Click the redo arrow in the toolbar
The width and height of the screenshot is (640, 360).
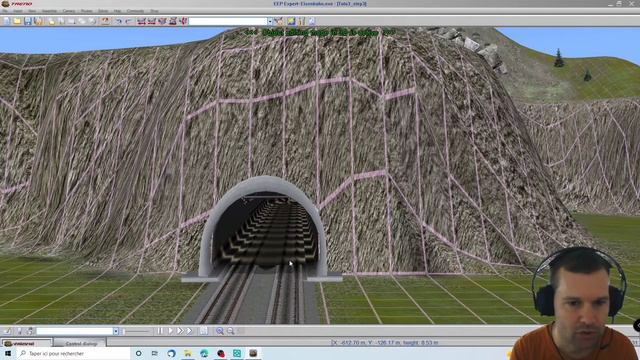pyautogui.click(x=129, y=21)
